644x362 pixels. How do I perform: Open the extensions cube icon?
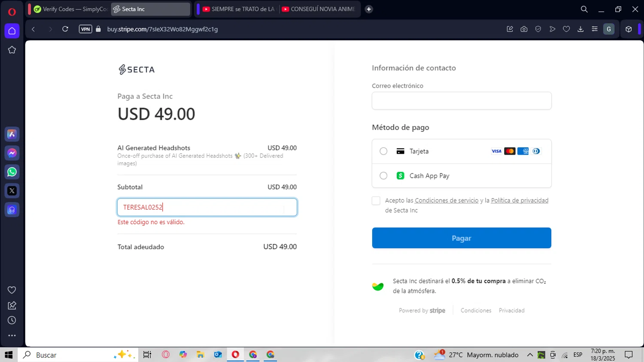(x=629, y=29)
